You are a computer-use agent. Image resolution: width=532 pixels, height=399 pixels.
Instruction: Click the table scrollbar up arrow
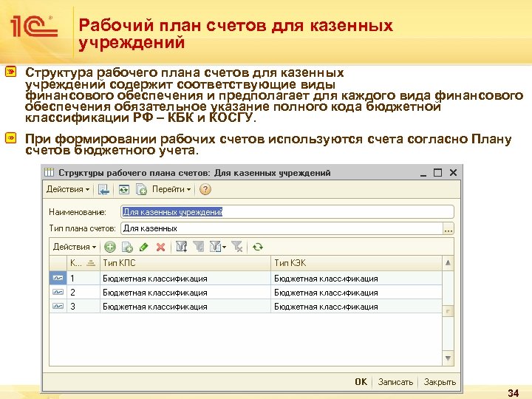[x=449, y=262]
